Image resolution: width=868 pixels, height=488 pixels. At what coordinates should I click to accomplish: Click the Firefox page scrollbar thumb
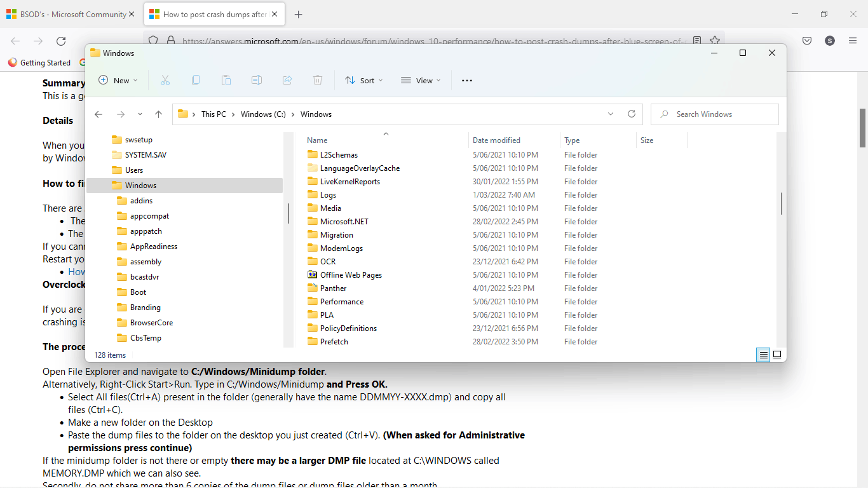(x=863, y=127)
